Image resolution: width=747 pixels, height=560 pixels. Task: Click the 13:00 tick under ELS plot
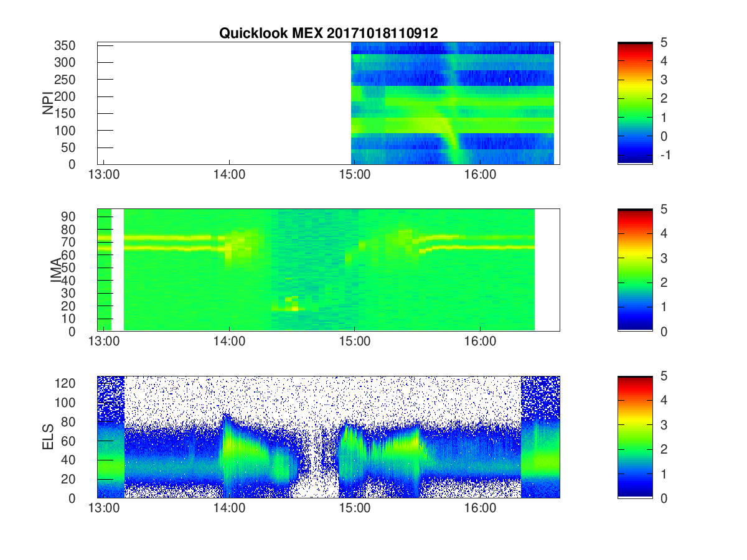[104, 508]
